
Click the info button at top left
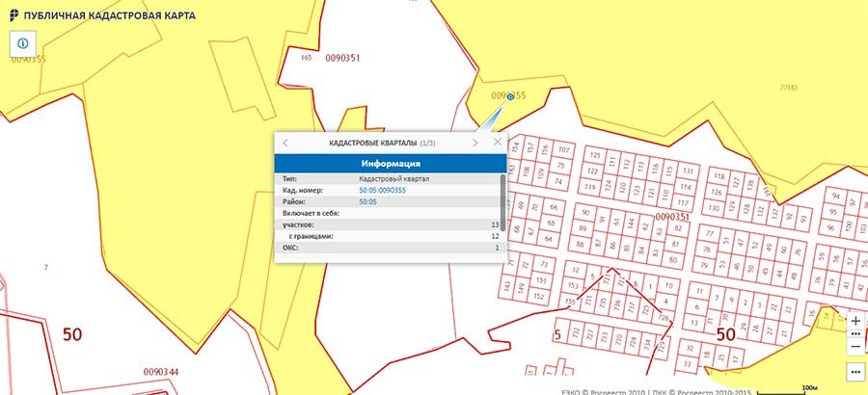pos(22,44)
